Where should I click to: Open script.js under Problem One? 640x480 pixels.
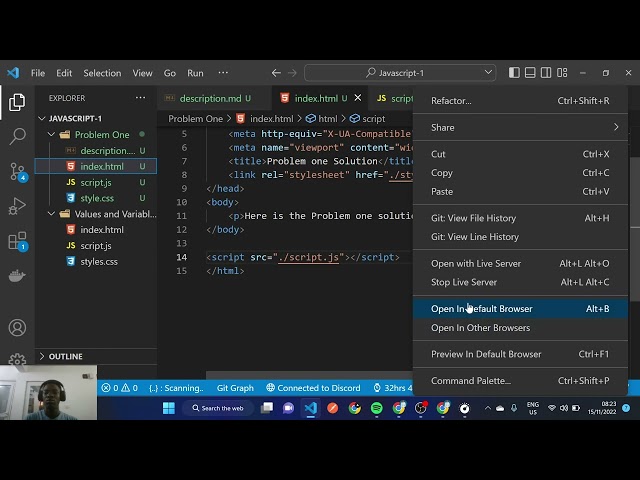tap(96, 182)
